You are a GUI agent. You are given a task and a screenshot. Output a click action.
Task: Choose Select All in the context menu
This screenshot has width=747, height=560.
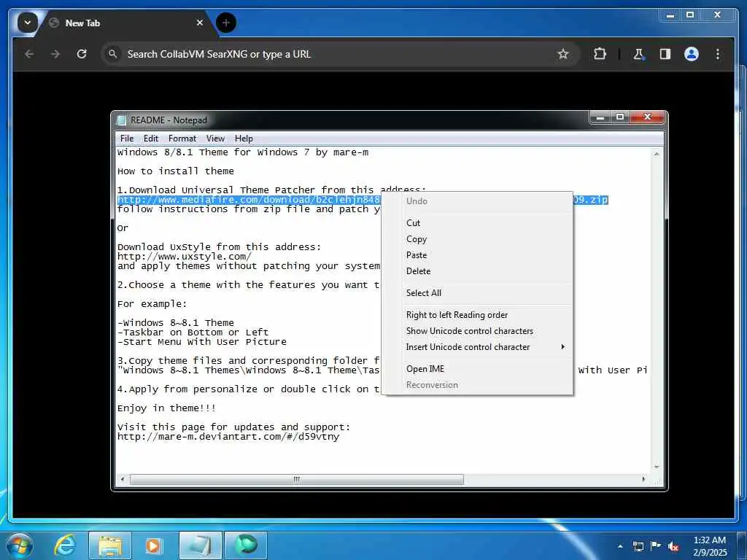(477, 293)
